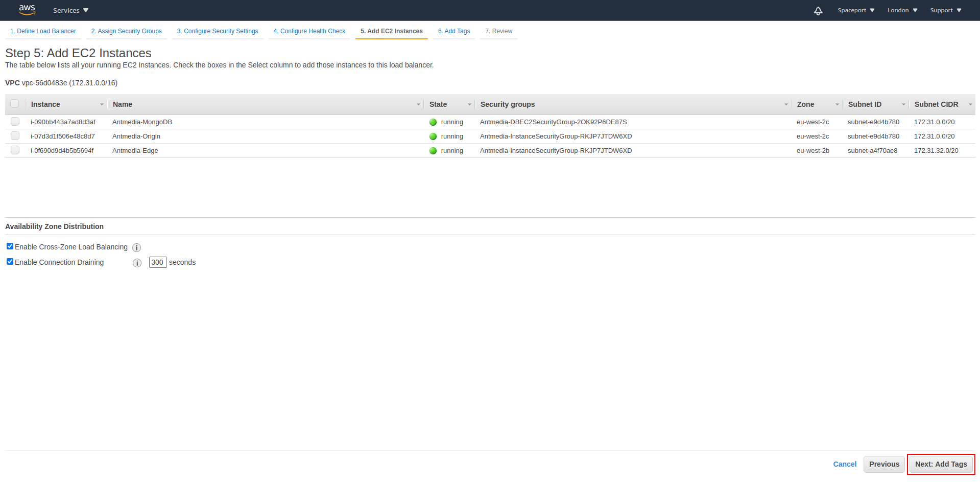Select step 5 Add EC2 Instances tab
Viewport: 980px width, 482px height.
(x=392, y=31)
